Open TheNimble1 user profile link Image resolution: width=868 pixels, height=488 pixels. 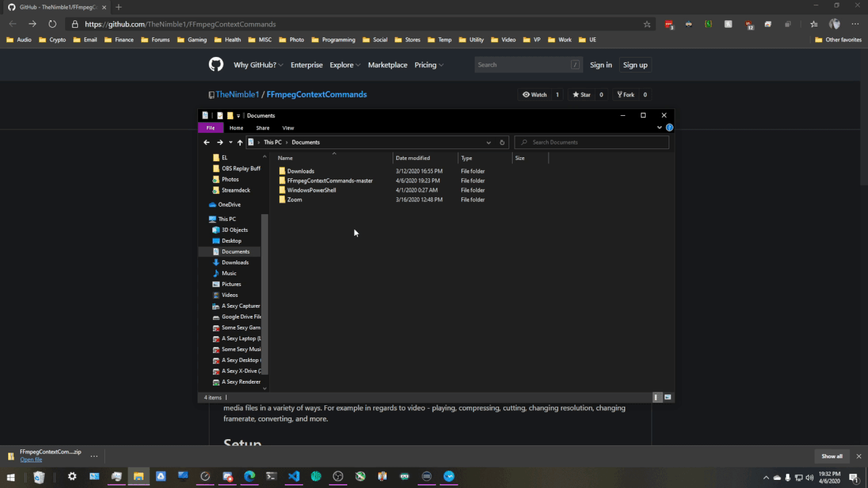237,95
